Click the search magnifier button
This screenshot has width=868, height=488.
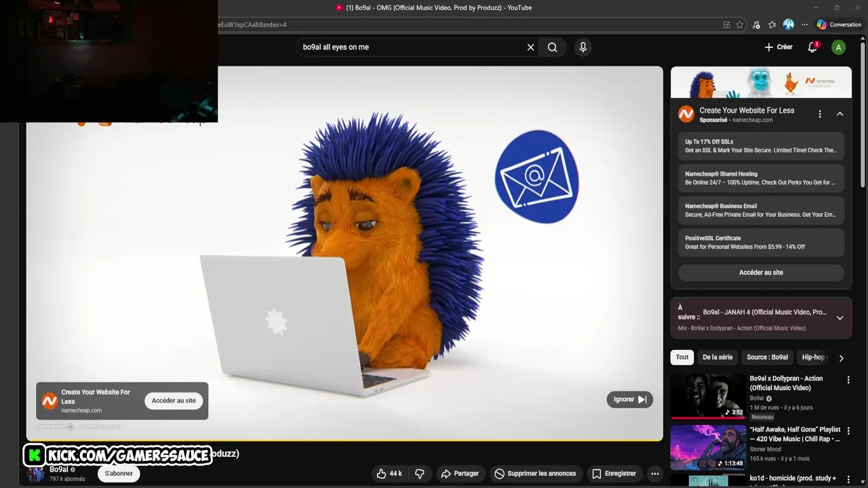pos(553,47)
